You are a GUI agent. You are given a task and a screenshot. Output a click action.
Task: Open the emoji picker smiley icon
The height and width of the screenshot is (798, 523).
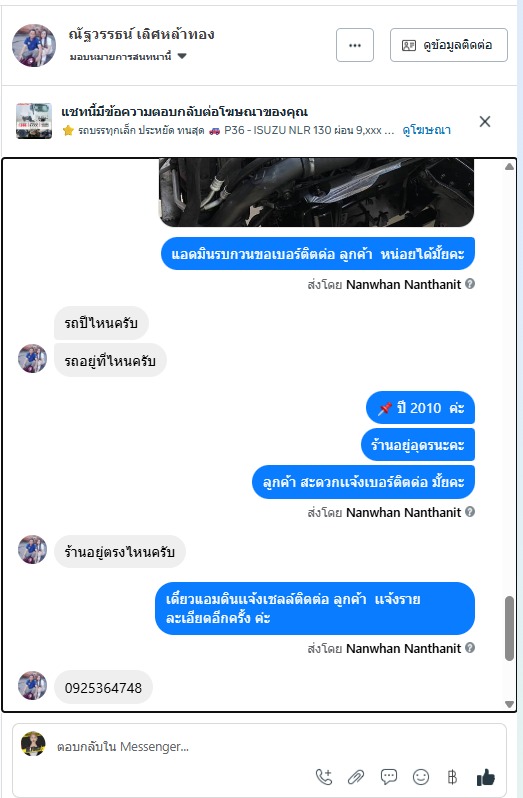(x=421, y=777)
